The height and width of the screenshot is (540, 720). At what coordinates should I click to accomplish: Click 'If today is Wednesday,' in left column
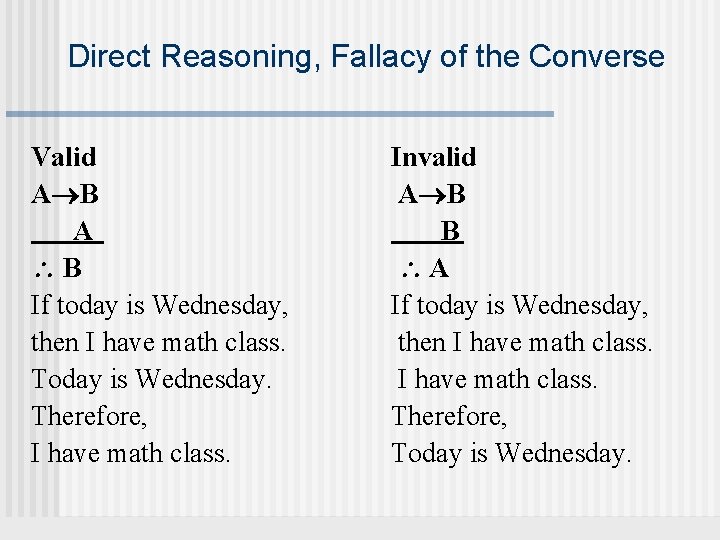(x=159, y=306)
